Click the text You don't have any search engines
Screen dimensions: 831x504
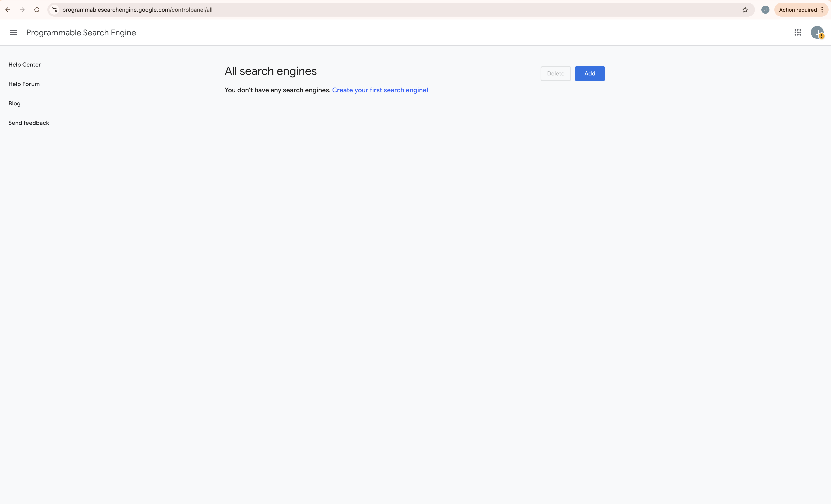pos(277,90)
